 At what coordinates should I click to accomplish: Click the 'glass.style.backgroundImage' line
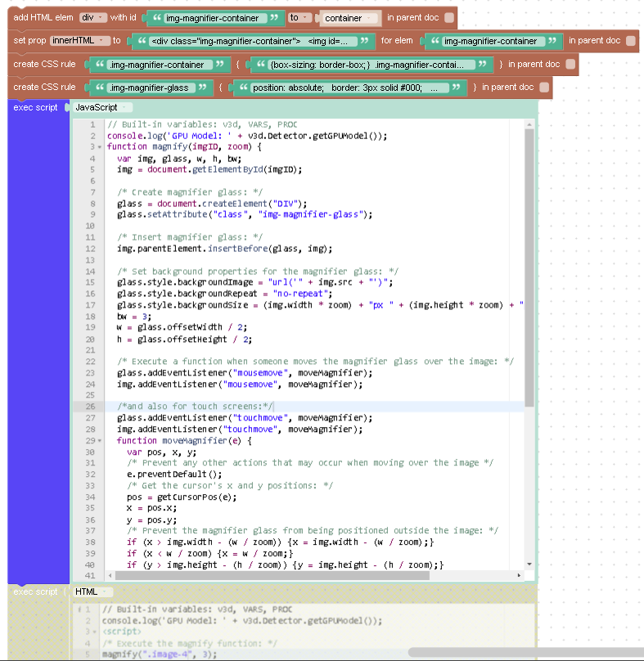point(254,282)
